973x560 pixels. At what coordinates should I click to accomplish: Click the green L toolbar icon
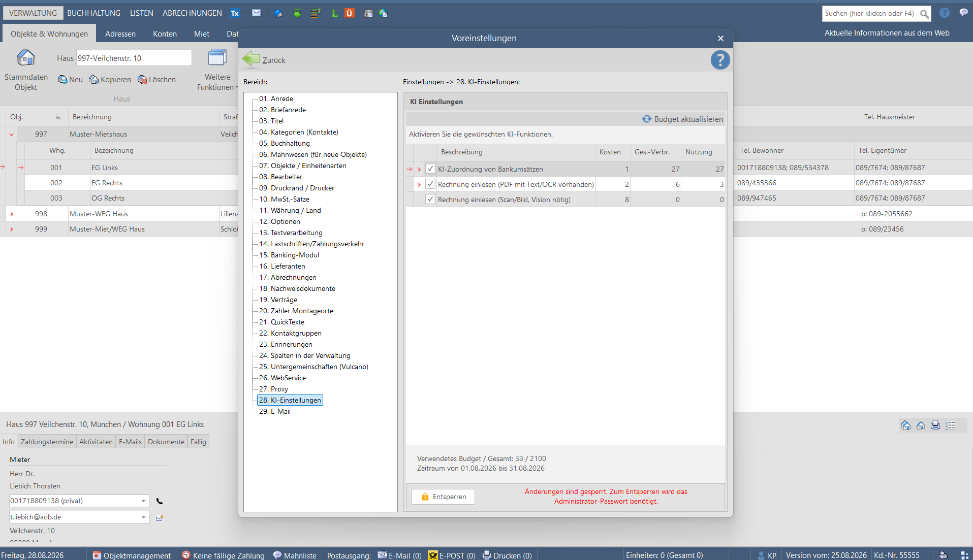click(x=334, y=13)
